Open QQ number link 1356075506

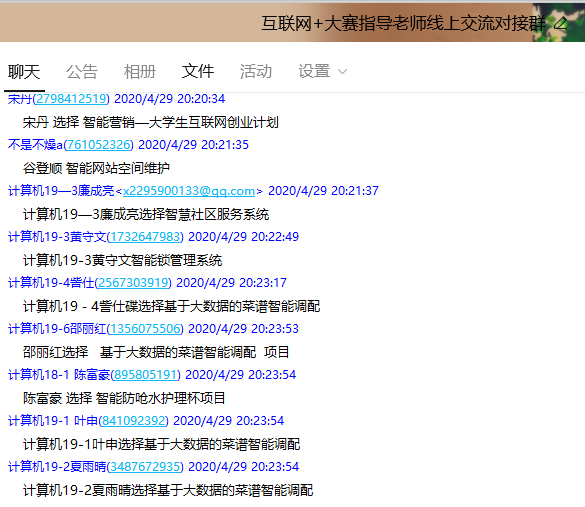coord(145,329)
